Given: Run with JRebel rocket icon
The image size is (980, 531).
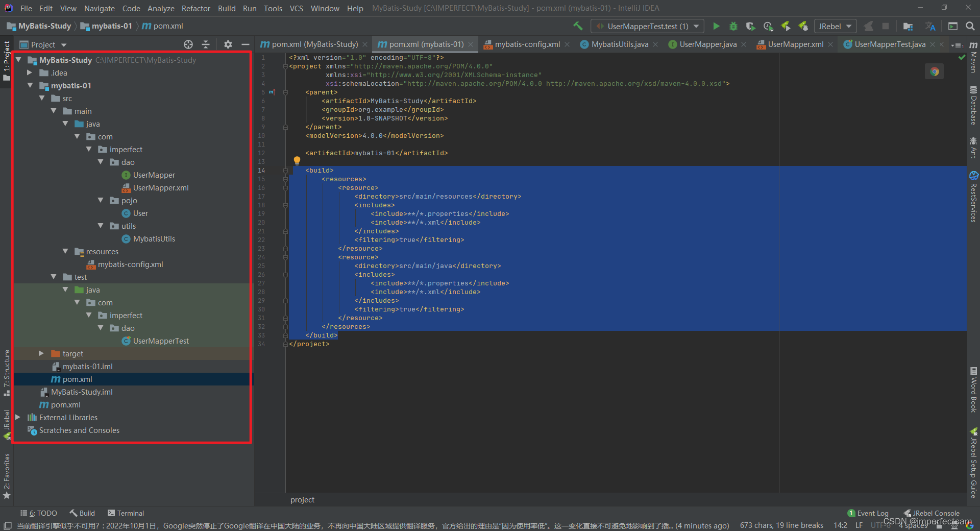Looking at the screenshot, I should coord(786,26).
